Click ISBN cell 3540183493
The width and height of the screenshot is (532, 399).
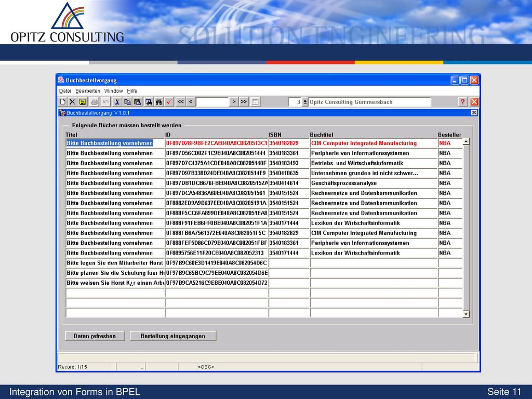coord(289,163)
